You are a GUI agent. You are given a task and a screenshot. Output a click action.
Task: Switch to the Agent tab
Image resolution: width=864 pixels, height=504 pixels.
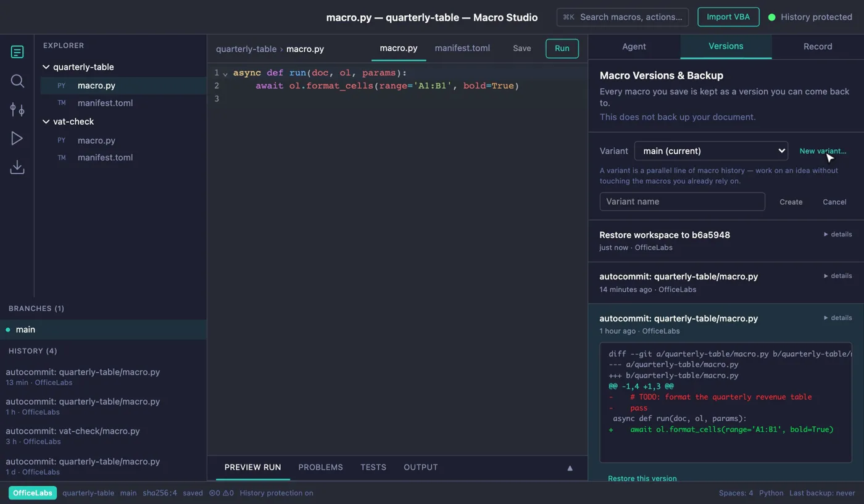point(634,46)
